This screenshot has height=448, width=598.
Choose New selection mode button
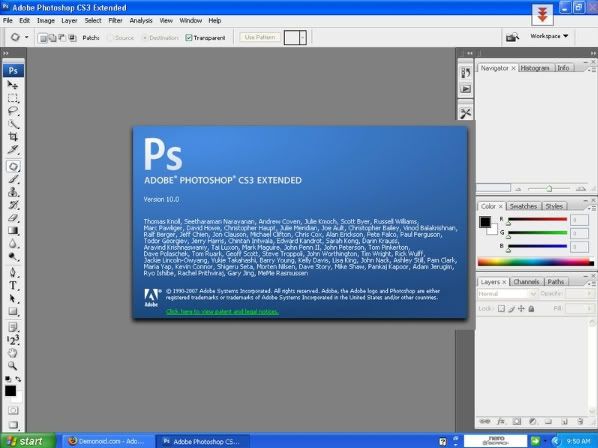coord(43,38)
